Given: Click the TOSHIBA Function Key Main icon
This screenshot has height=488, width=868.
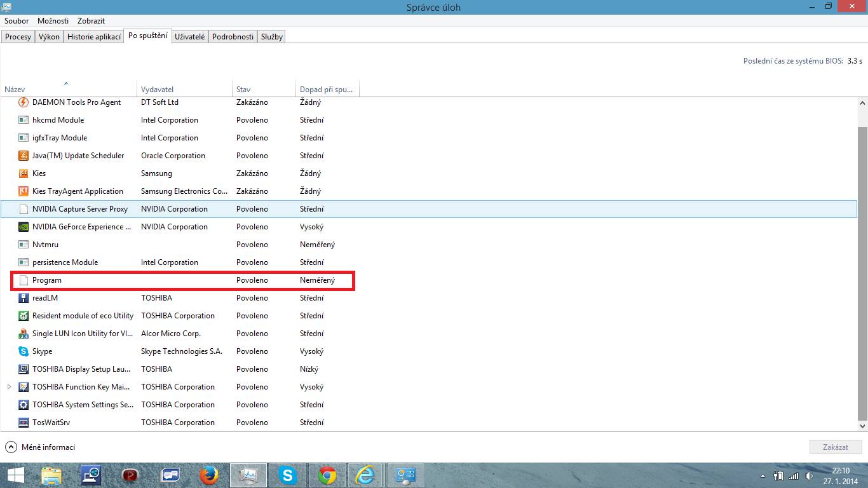Looking at the screenshot, I should pos(24,387).
